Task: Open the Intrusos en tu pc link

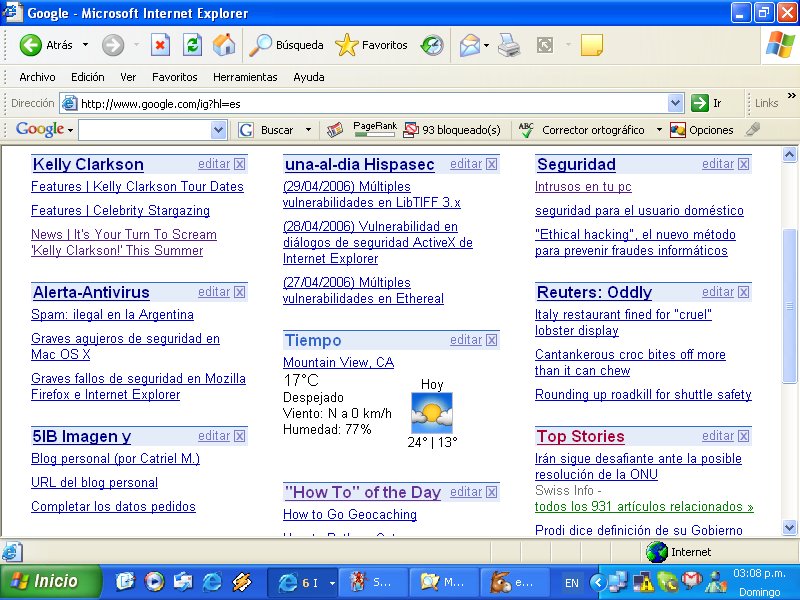Action: (583, 186)
